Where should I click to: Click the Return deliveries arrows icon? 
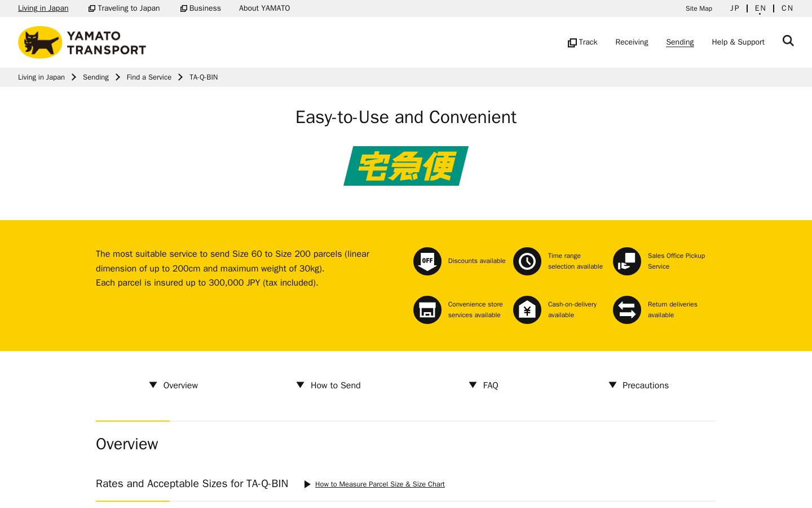pos(627,310)
